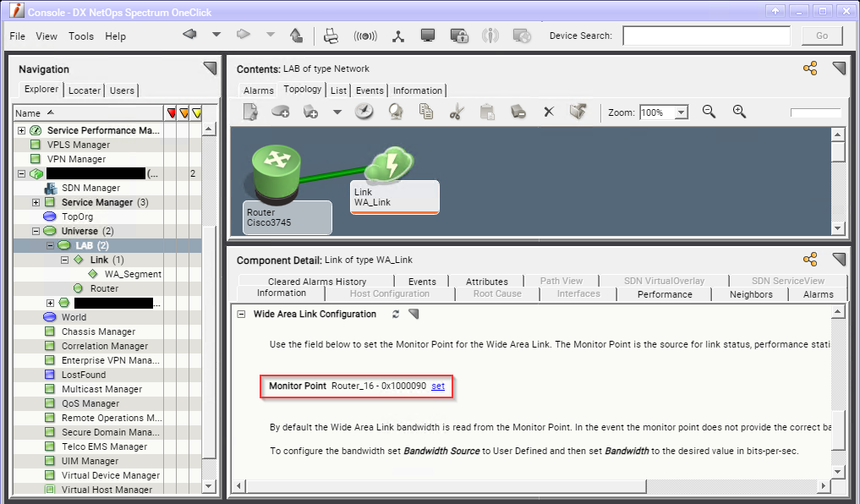Click the scissors cut icon
860x504 pixels.
pyautogui.click(x=457, y=112)
